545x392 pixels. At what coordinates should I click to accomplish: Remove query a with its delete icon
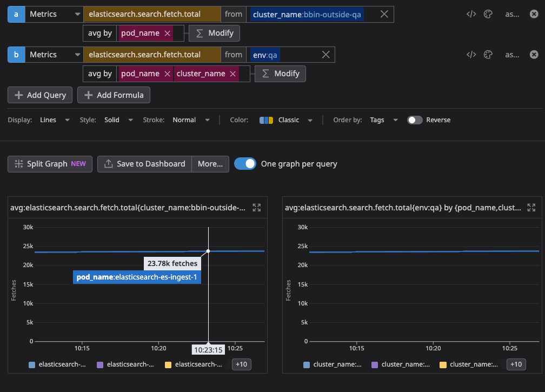click(x=534, y=15)
